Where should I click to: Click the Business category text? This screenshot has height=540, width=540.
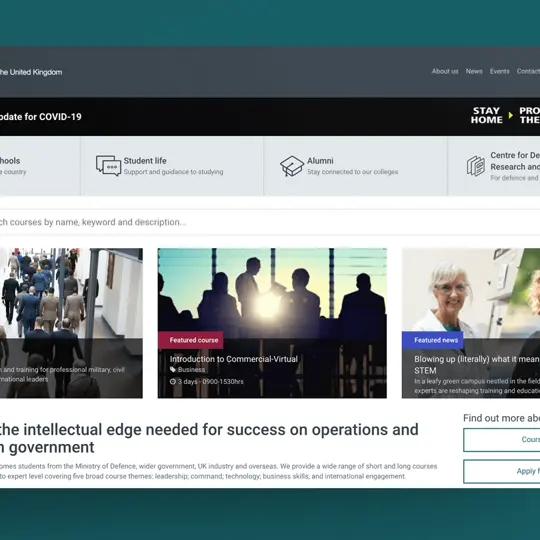[191, 370]
